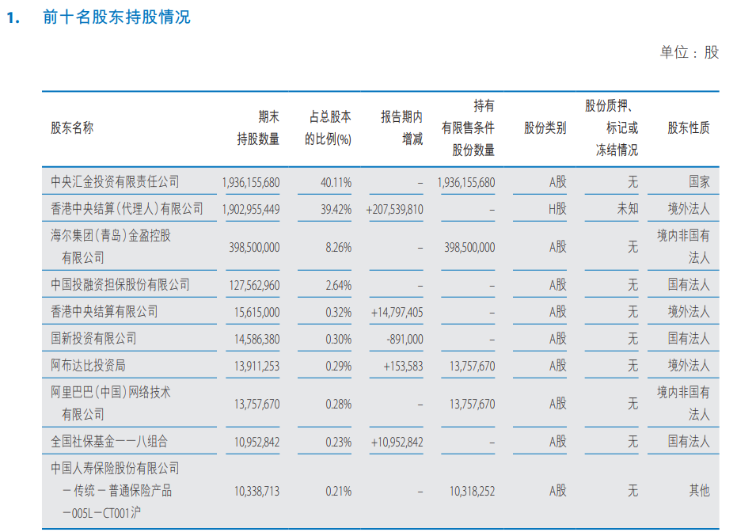
Task: Click the holding value 15,615,000
Action: coord(257,312)
